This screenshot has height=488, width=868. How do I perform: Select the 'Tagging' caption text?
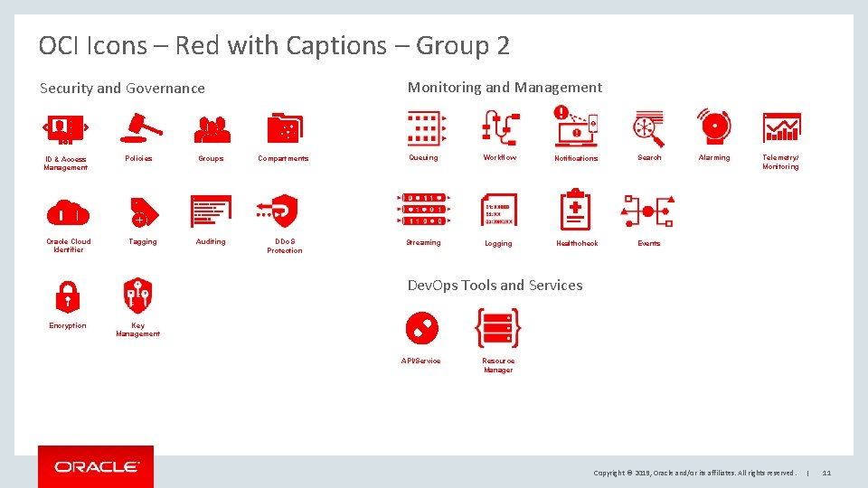[143, 242]
